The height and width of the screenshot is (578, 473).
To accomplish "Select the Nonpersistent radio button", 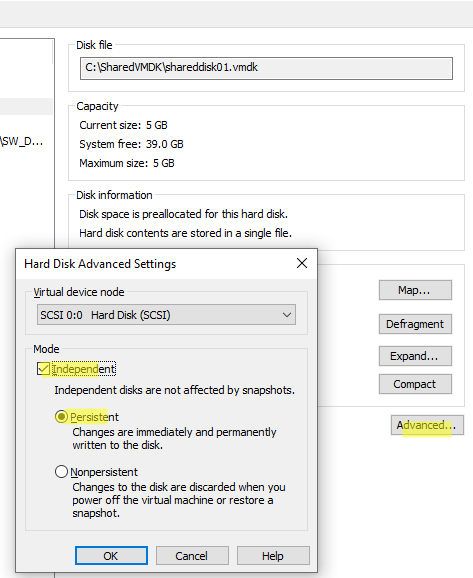I will click(x=61, y=472).
